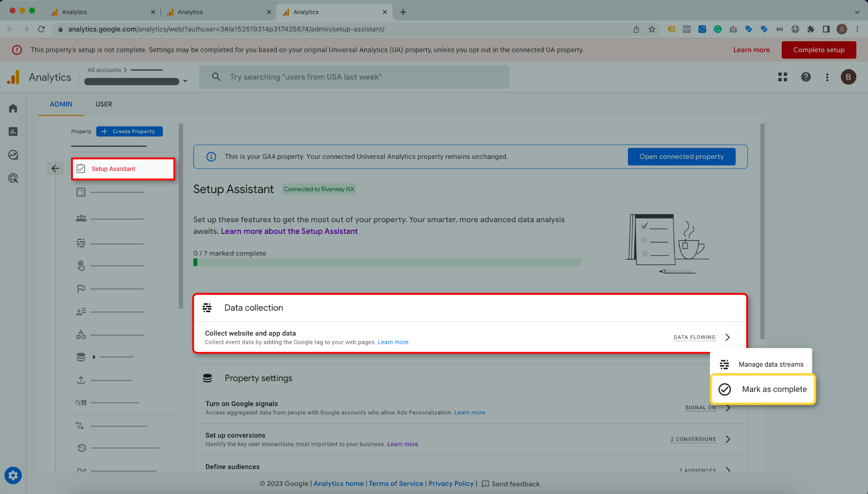The image size is (868, 494).
Task: Expand the Set up conversions chevron
Action: click(728, 439)
